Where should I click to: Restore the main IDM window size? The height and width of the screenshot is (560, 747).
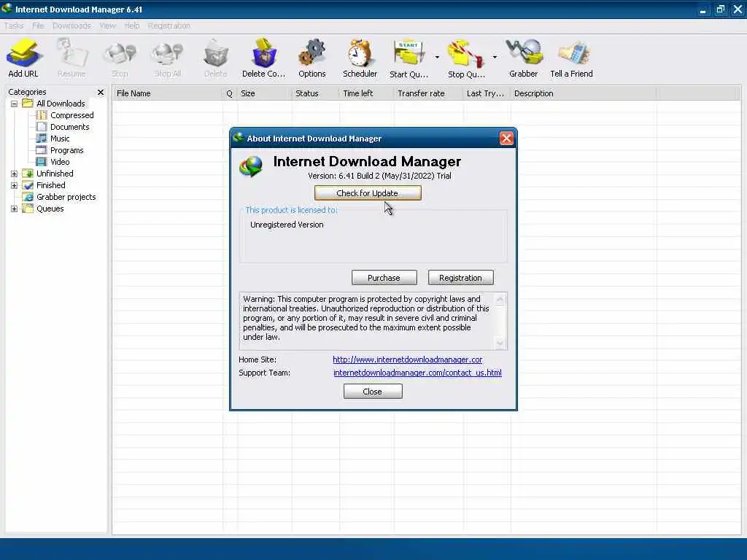tap(720, 9)
